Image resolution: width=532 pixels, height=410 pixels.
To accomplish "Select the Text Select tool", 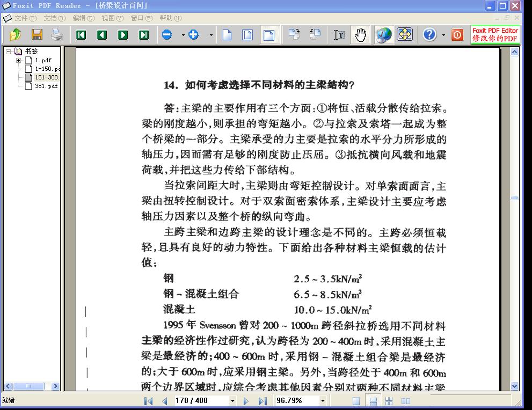I will click(339, 34).
